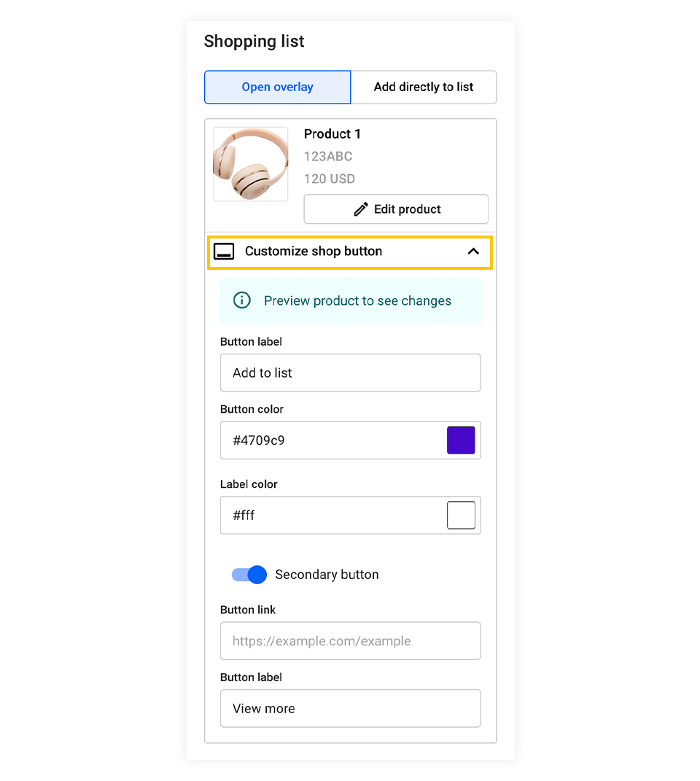700x781 pixels.
Task: Click the headphones product thumbnail
Action: 250,163
